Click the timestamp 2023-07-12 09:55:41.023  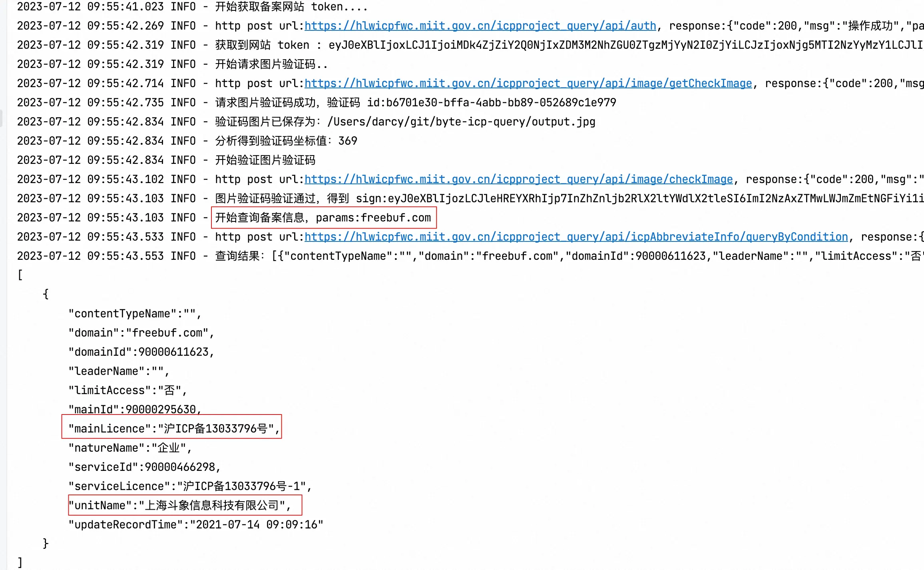tap(90, 7)
